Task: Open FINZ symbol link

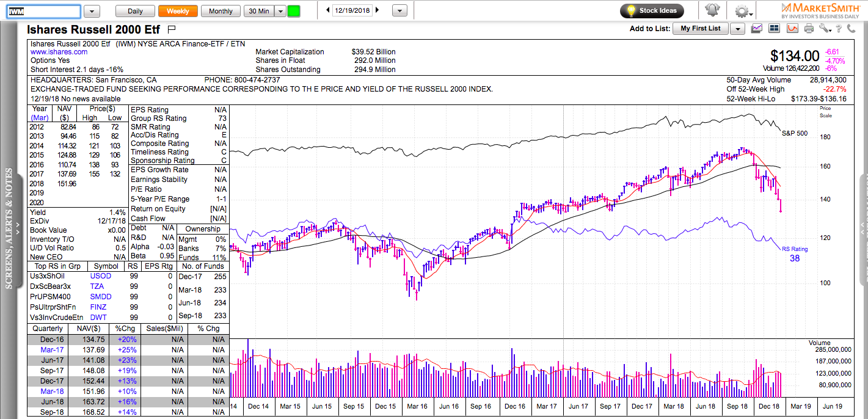Action: pos(98,307)
